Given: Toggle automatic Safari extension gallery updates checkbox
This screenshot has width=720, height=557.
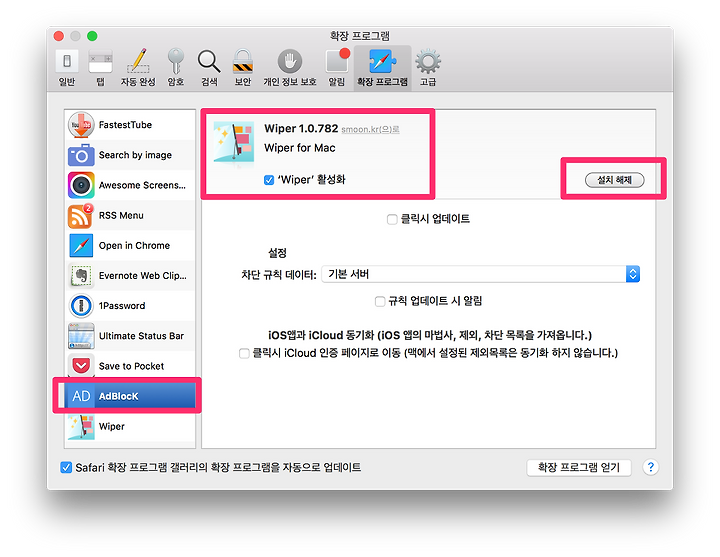Looking at the screenshot, I should click(66, 467).
